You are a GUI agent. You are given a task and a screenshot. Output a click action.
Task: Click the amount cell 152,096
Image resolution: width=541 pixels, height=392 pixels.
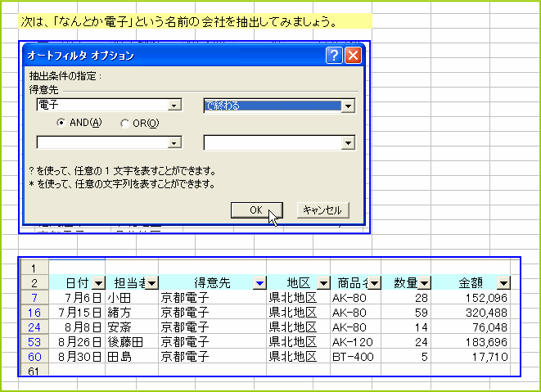click(471, 297)
